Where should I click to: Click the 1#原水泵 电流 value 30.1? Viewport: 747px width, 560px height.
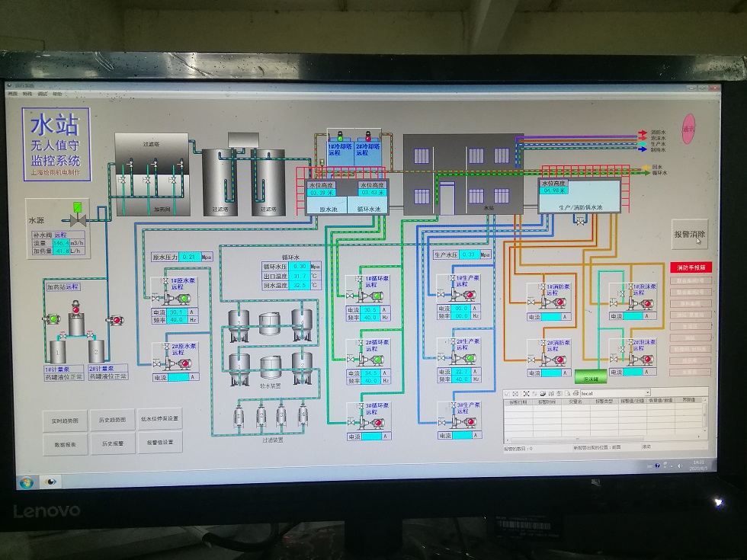coord(177,312)
